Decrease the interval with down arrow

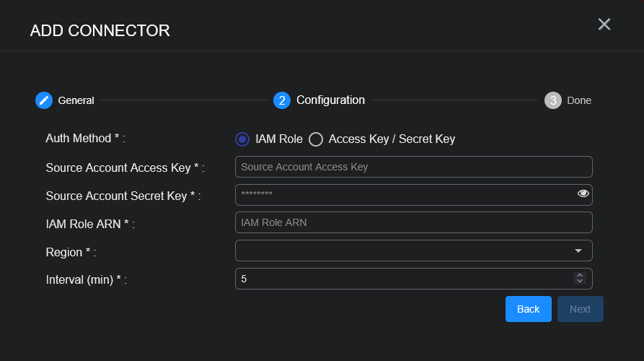579,282
